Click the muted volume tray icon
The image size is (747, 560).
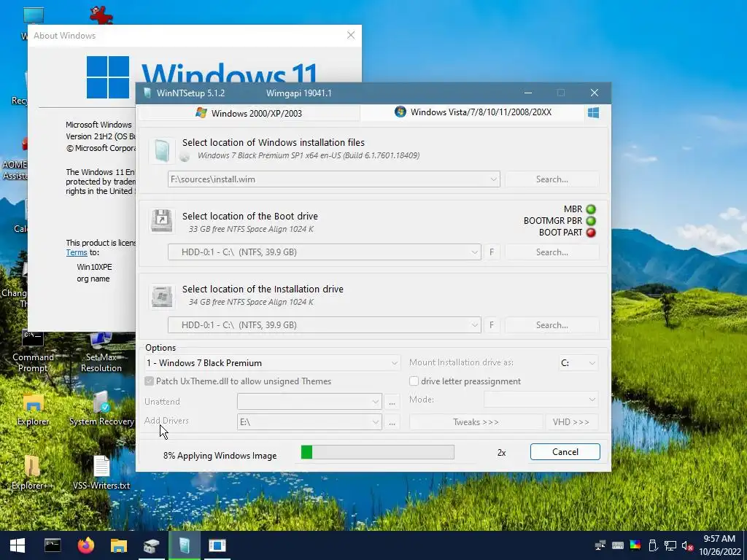tap(687, 545)
